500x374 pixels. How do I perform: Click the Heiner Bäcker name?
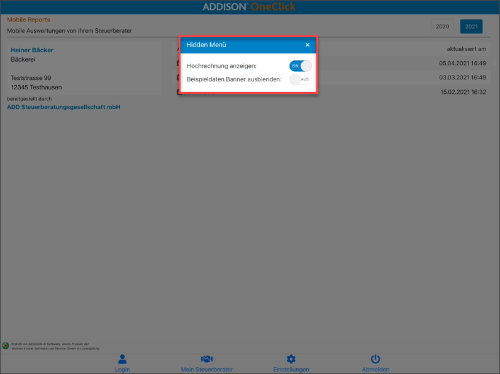(x=32, y=50)
